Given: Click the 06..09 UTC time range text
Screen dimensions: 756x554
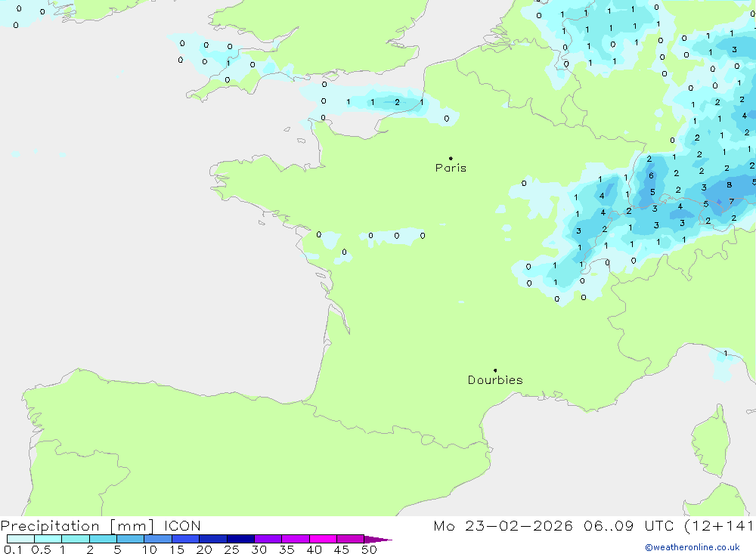Looking at the screenshot, I should pyautogui.click(x=616, y=526).
